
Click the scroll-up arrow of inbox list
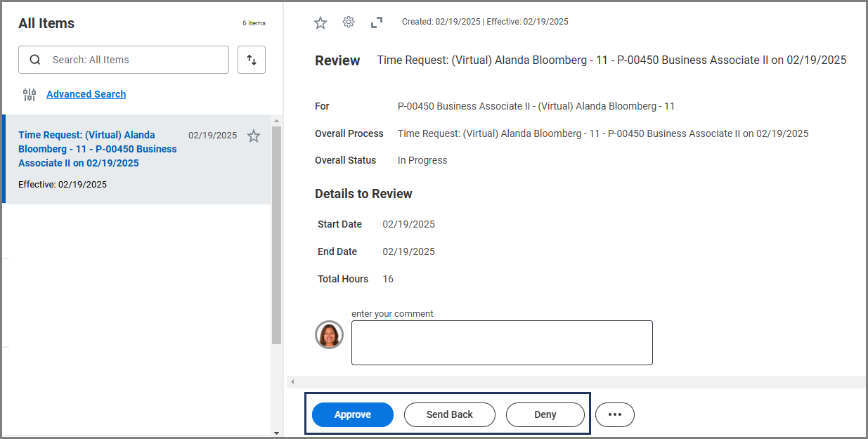(276, 120)
